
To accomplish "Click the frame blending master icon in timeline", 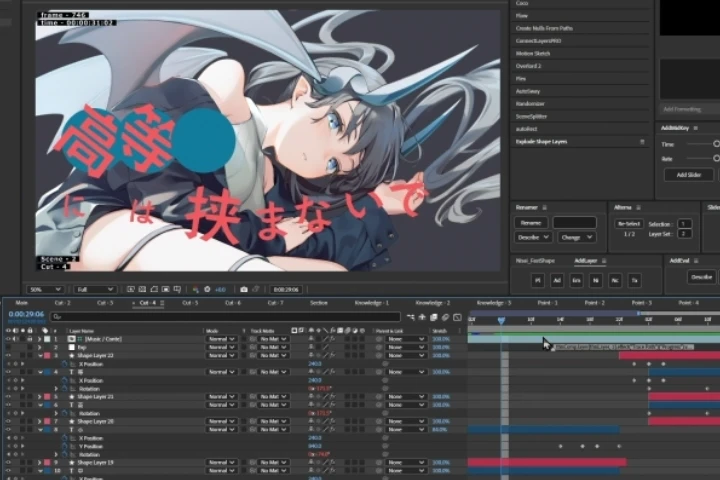I will coord(433,317).
